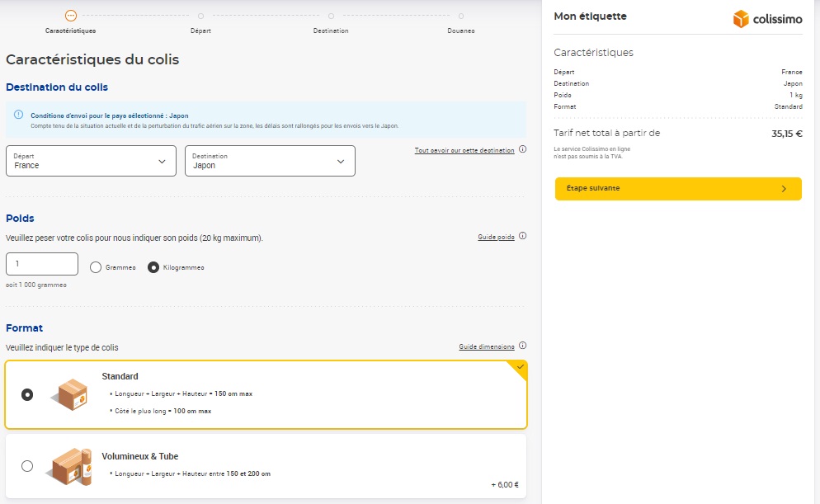
Task: Open the Guide poids link
Action: [x=497, y=237]
